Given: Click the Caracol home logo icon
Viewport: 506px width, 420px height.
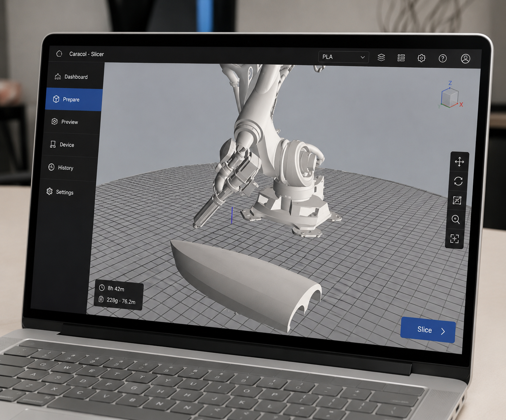Looking at the screenshot, I should (x=59, y=54).
